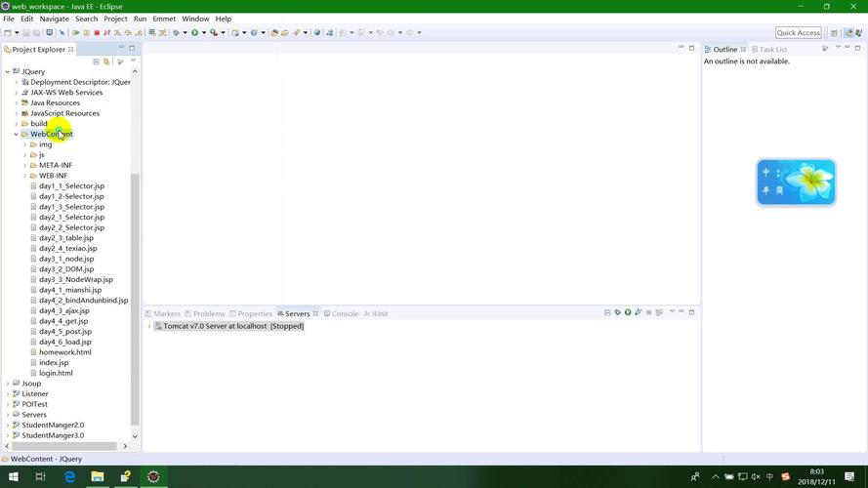868x488 pixels.
Task: Click the Quick Access search field
Action: pos(799,32)
